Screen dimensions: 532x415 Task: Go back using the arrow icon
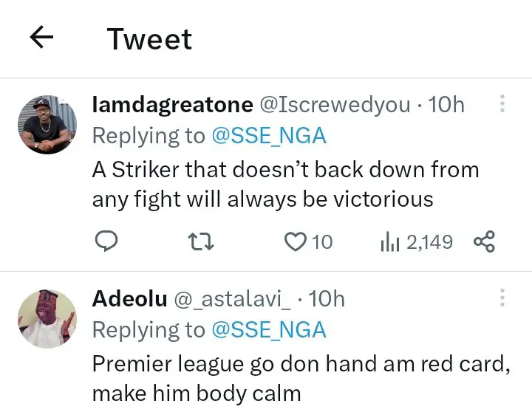click(x=42, y=38)
